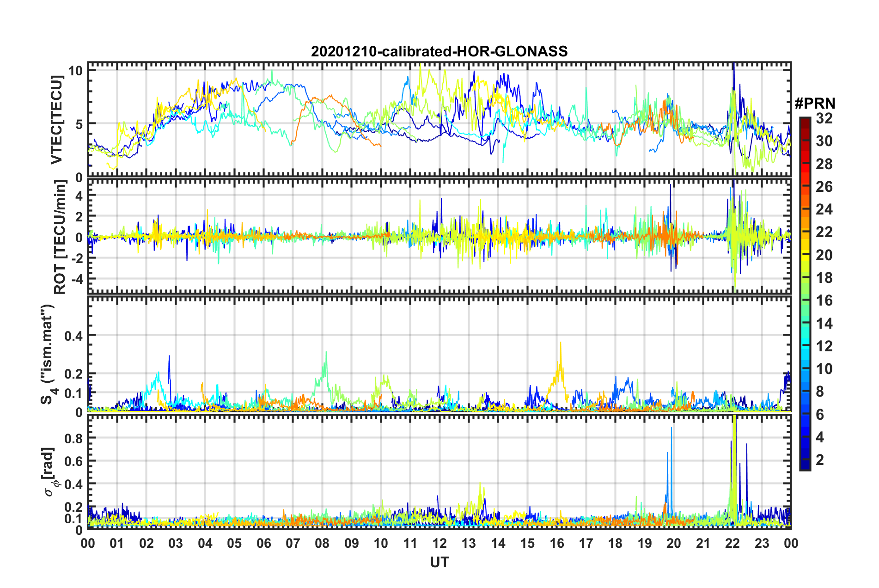Click the S4 ("ism.mat") y-axis label

48,354
